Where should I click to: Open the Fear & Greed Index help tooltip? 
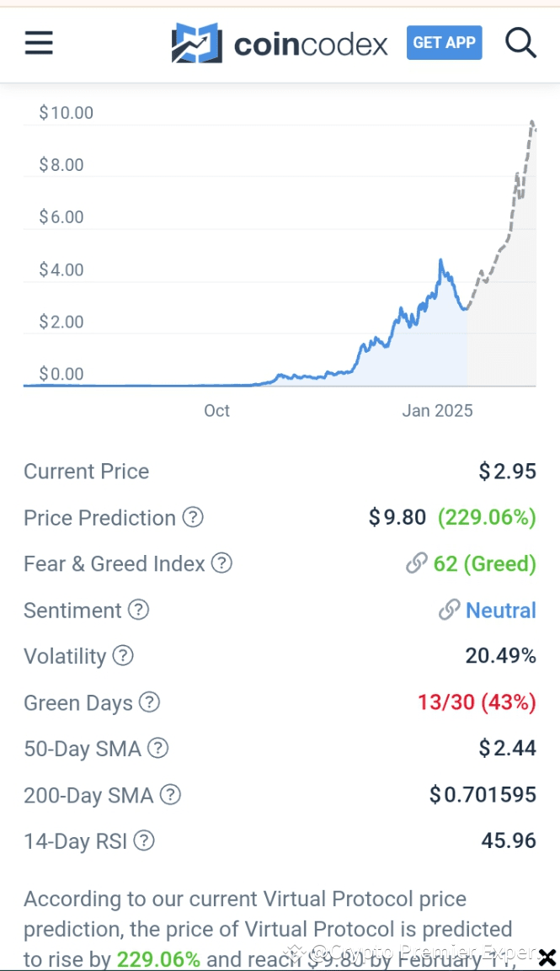tap(221, 563)
